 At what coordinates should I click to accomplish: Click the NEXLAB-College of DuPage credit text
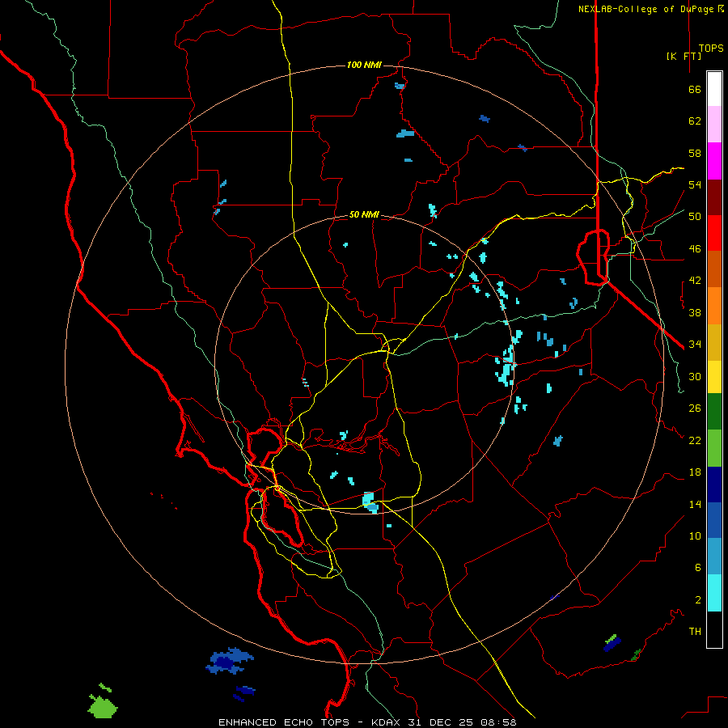pos(650,9)
